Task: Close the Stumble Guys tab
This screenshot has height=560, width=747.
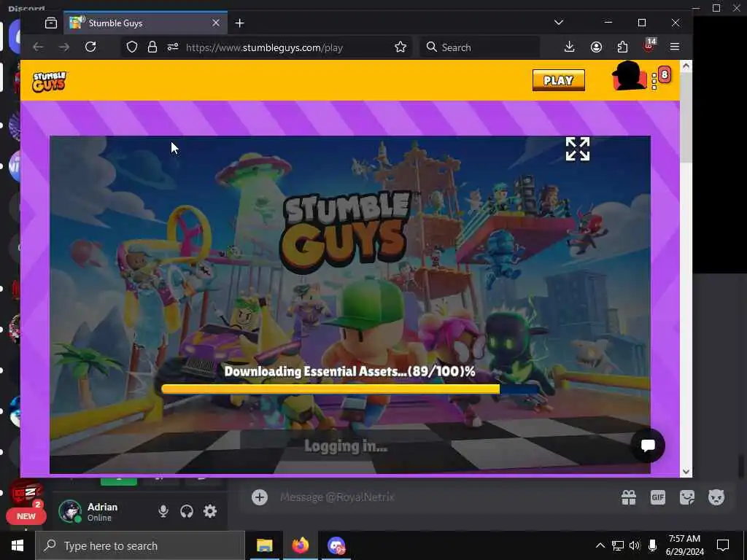Action: pos(216,23)
